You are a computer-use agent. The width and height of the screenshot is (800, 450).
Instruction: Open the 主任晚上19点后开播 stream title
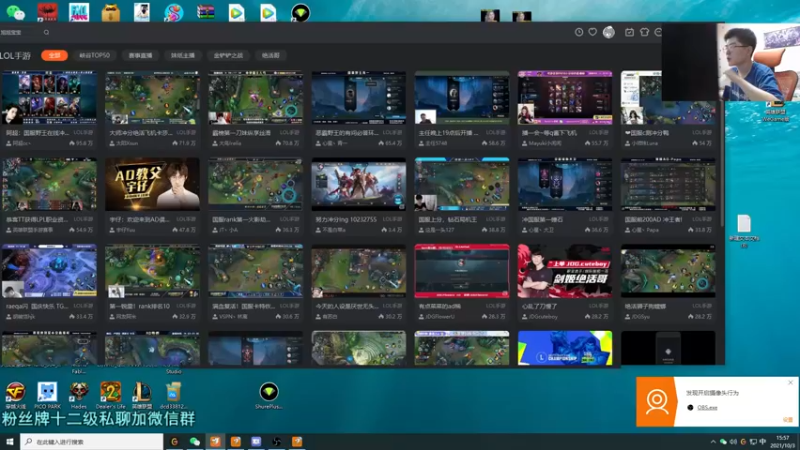pyautogui.click(x=448, y=133)
